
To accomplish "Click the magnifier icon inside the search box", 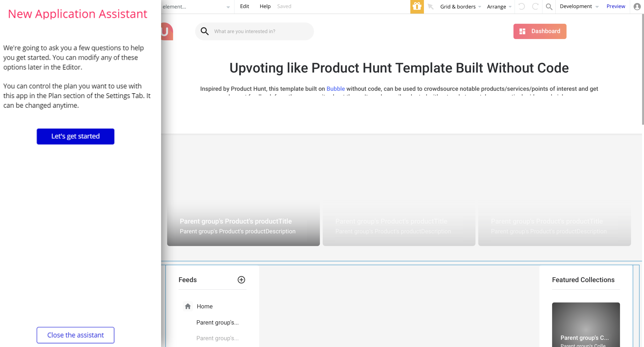I will pyautogui.click(x=205, y=31).
